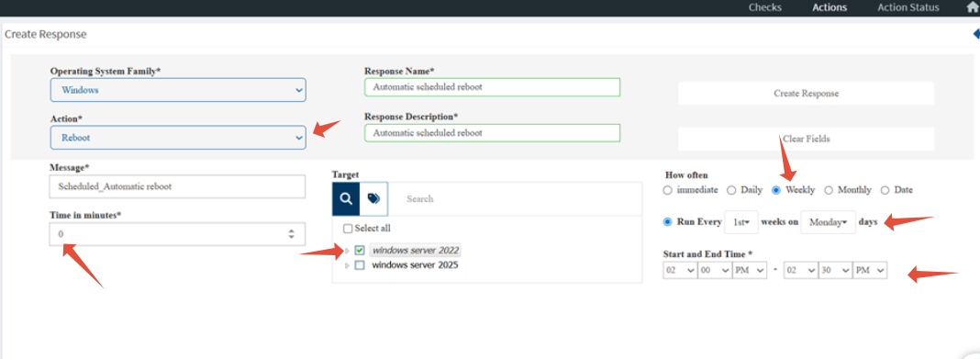Viewport: 980px width, 359px height.
Task: Tick the Select all checkbox
Action: click(x=348, y=229)
